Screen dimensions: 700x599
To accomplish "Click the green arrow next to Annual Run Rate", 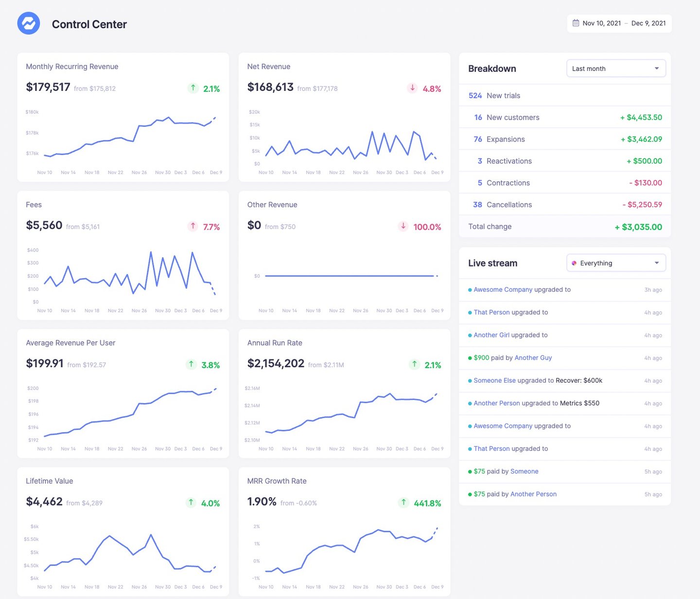I will [x=414, y=365].
